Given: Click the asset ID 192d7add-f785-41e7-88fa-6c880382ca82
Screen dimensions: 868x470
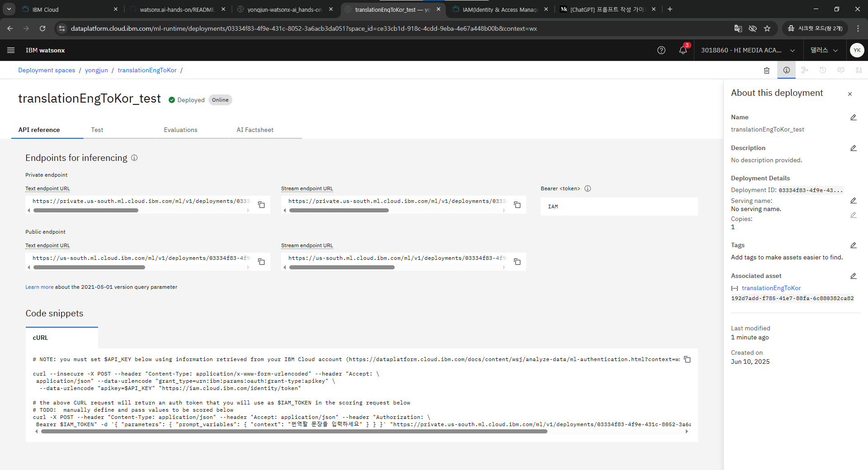Looking at the screenshot, I should [793, 298].
